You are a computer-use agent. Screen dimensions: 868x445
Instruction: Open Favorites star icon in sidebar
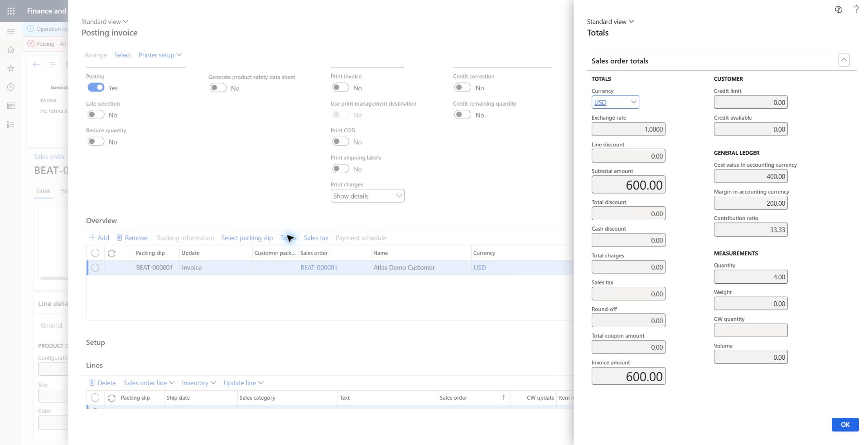click(11, 68)
